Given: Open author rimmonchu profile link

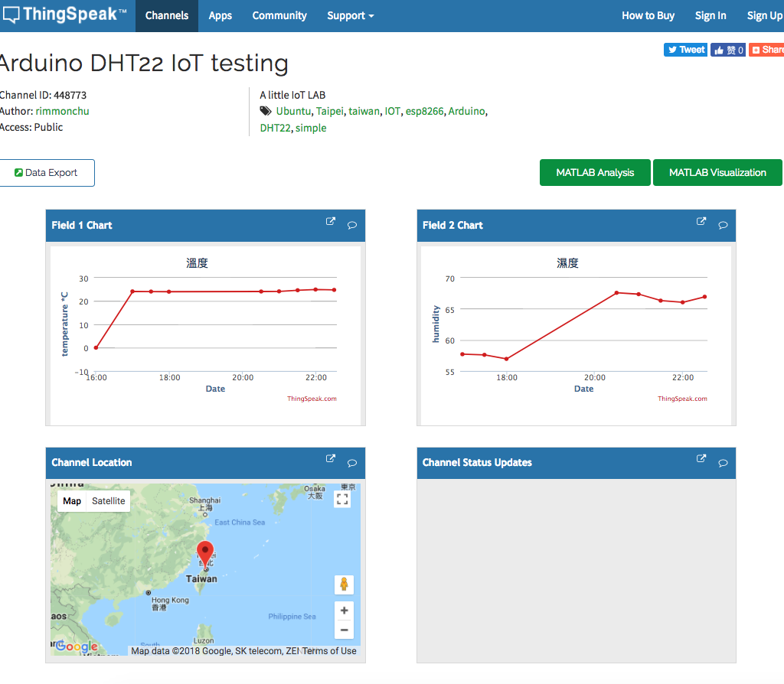Looking at the screenshot, I should pos(63,111).
